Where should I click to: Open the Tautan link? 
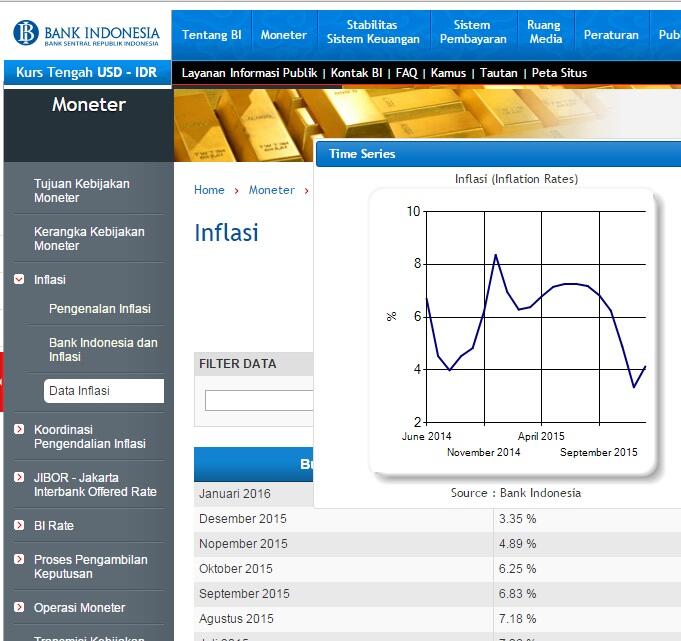(499, 73)
